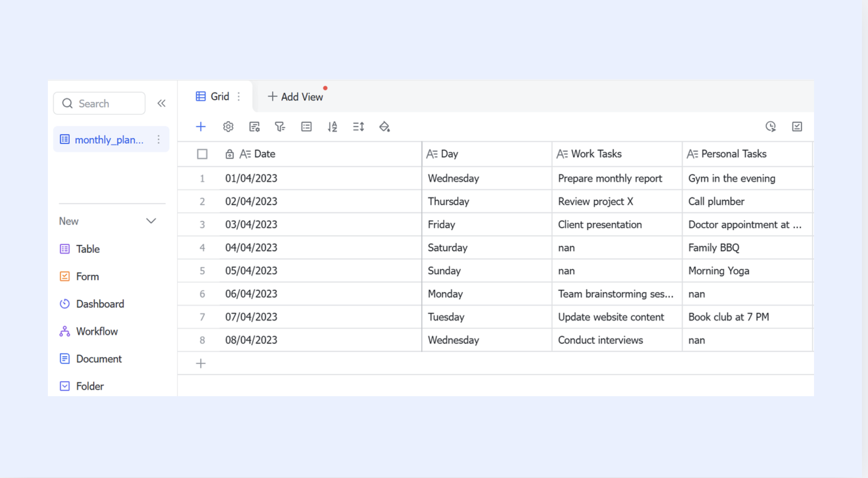868x478 pixels.
Task: Select cell 'Morning Yoga'
Action: point(748,271)
